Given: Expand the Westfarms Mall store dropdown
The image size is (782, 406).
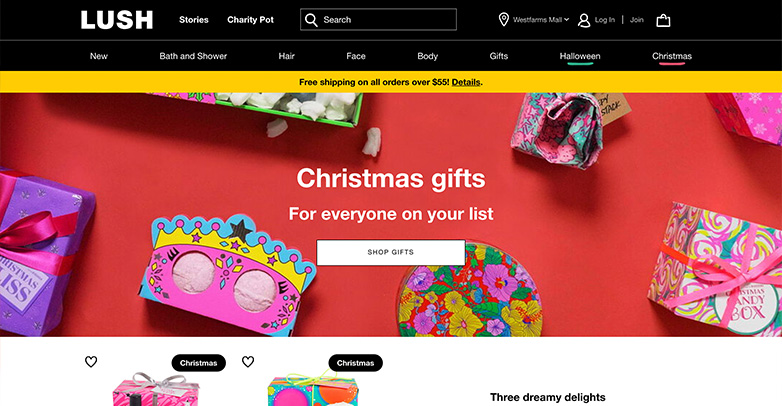Looking at the screenshot, I should [x=541, y=20].
